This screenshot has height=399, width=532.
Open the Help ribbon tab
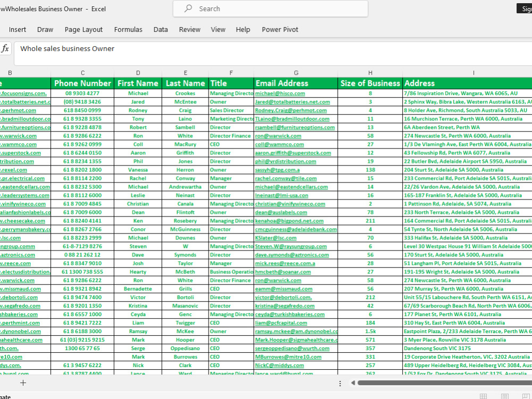click(x=243, y=29)
